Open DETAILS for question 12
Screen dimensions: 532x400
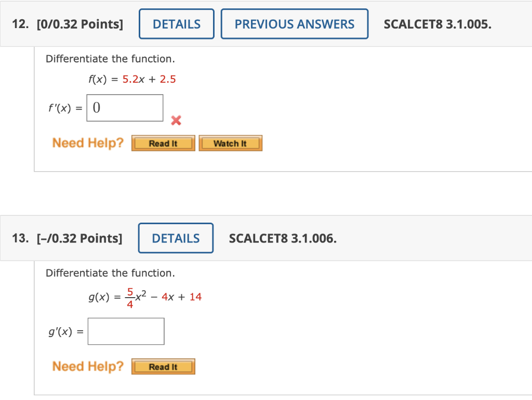(176, 23)
